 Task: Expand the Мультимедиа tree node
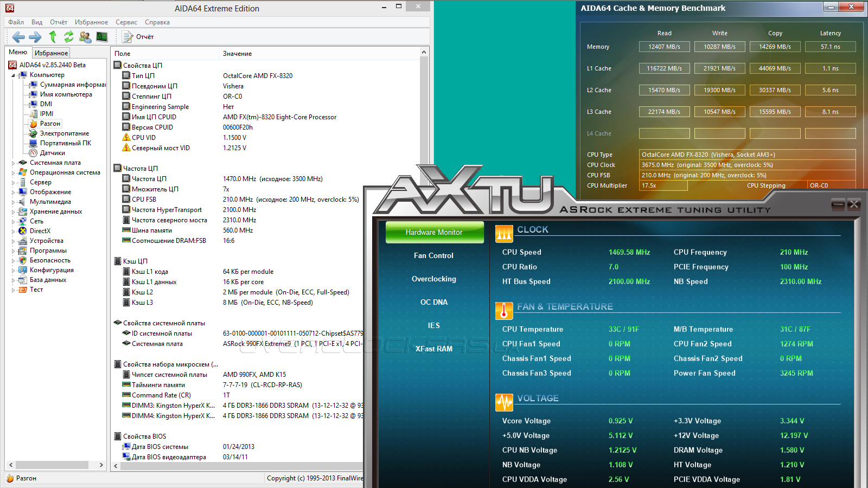coord(13,202)
